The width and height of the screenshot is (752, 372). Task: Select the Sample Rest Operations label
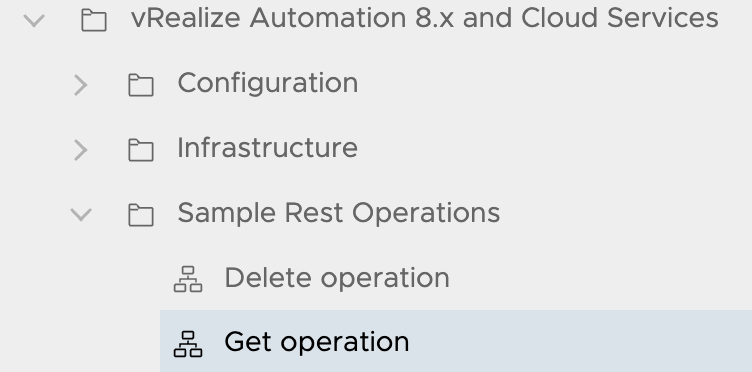[339, 213]
